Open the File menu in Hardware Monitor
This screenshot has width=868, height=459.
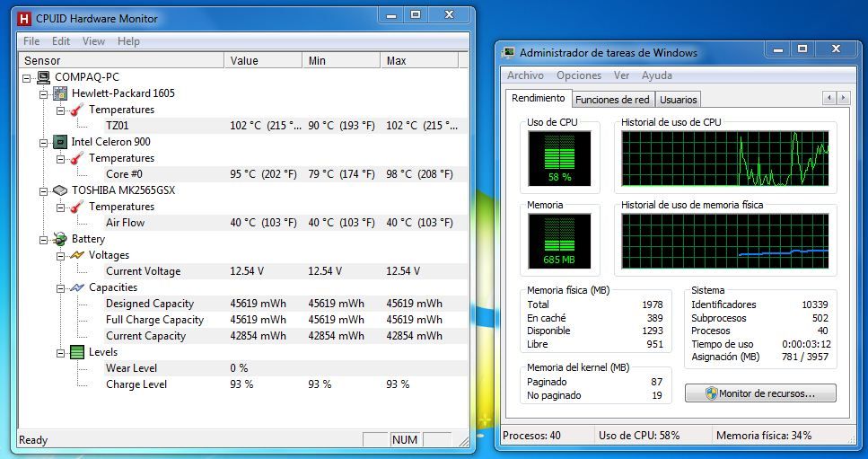click(x=31, y=41)
